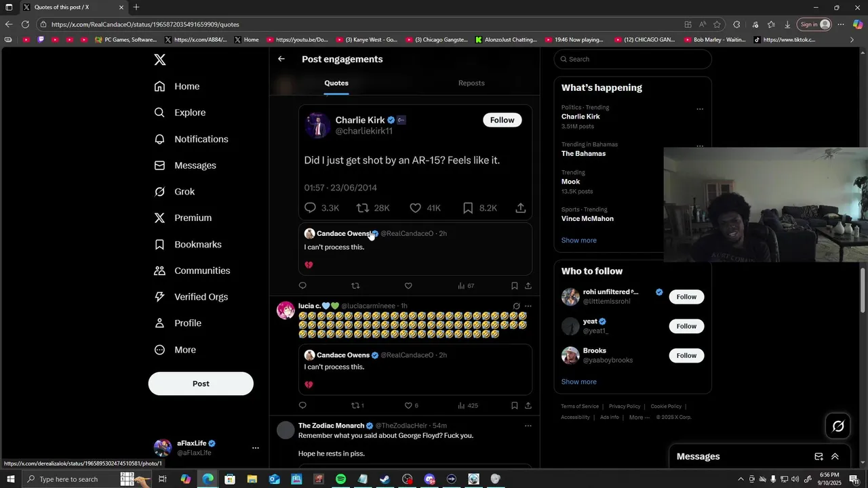Open the Mook trending topic
The height and width of the screenshot is (488, 868).
(570, 182)
